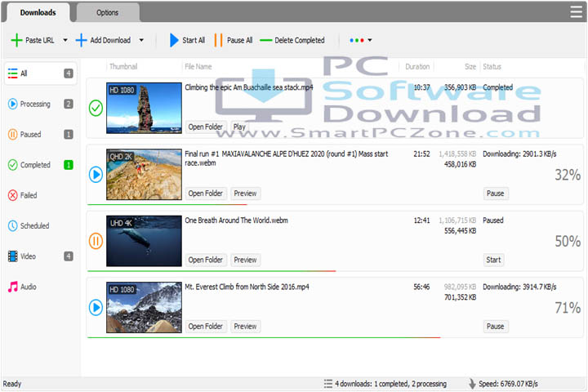Click the green Paste URL plus icon

(x=16, y=40)
